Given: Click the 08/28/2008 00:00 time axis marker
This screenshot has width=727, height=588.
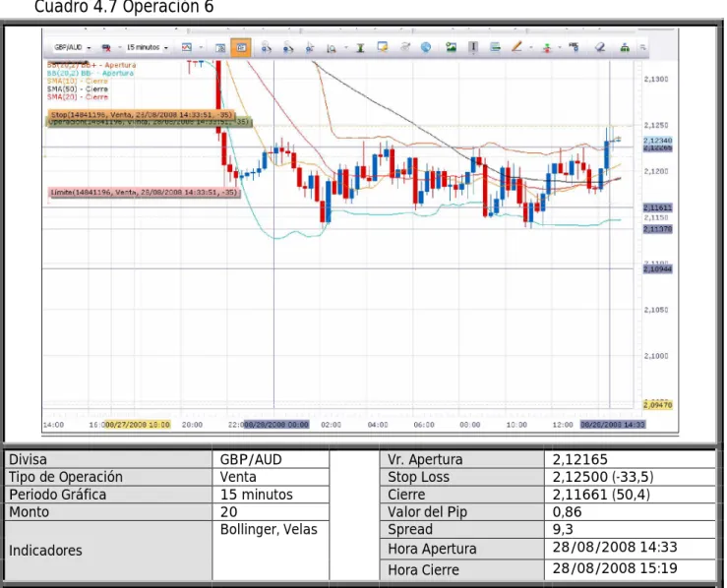Looking at the screenshot, I should click(276, 425).
